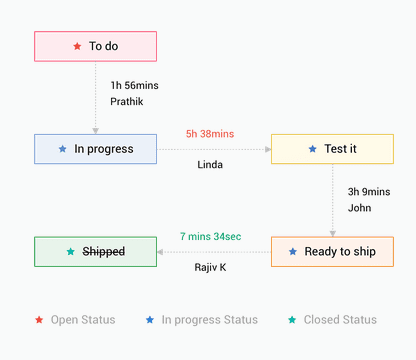Click the 3h 9mins duration label
416x360 pixels.
point(369,192)
